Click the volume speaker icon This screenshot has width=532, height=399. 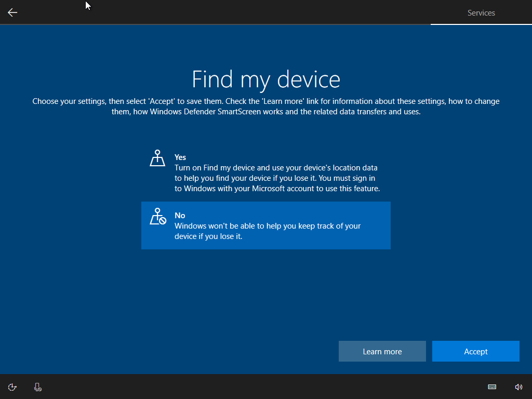518,387
